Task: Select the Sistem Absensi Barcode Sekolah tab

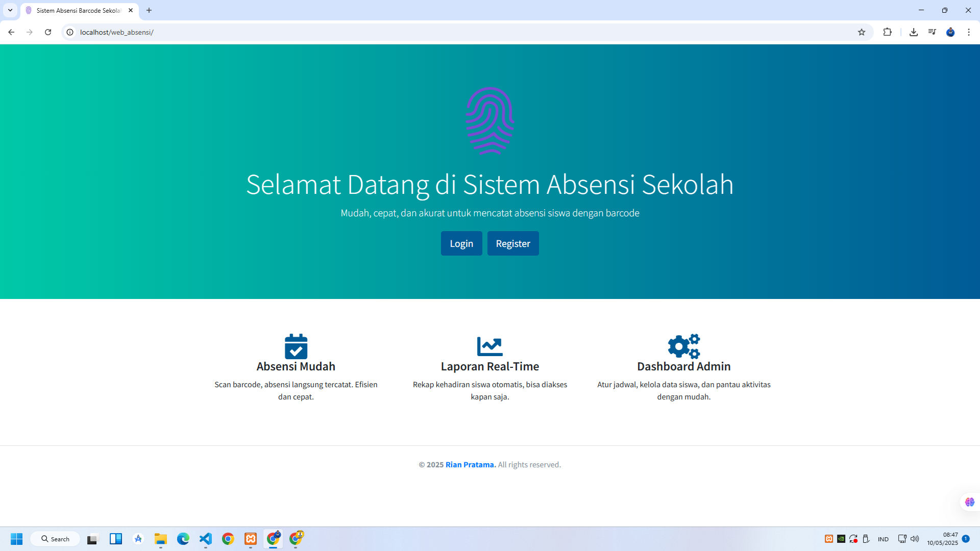Action: click(76, 10)
